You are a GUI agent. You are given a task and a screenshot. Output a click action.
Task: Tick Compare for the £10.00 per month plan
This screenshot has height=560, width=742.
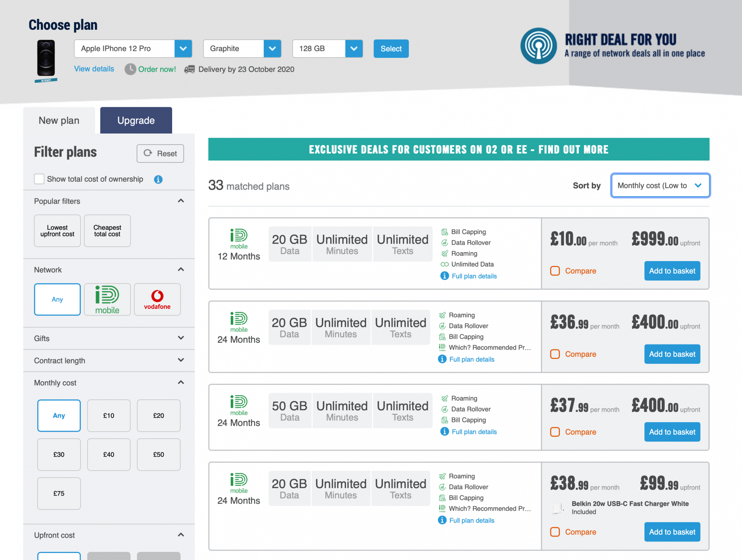click(555, 271)
